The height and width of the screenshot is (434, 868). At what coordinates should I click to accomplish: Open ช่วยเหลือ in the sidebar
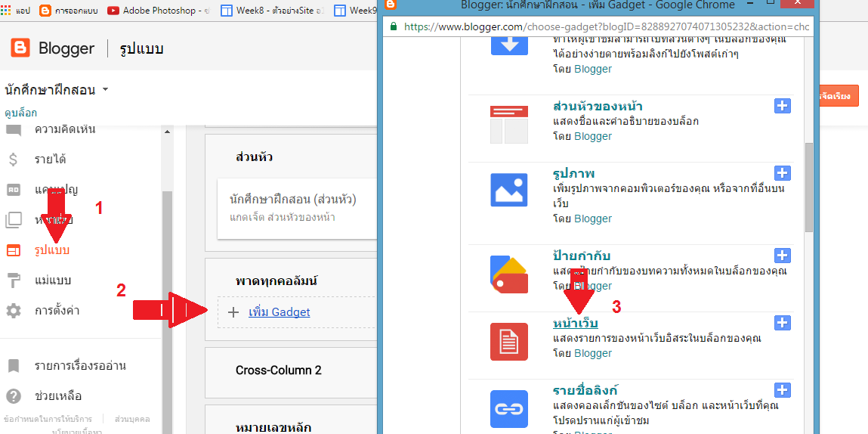coord(58,396)
